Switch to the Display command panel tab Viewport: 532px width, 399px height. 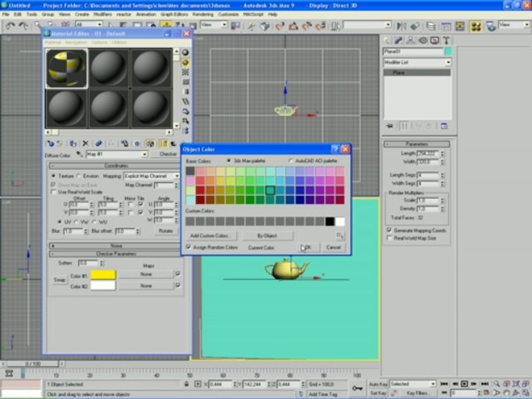pyautogui.click(x=434, y=40)
